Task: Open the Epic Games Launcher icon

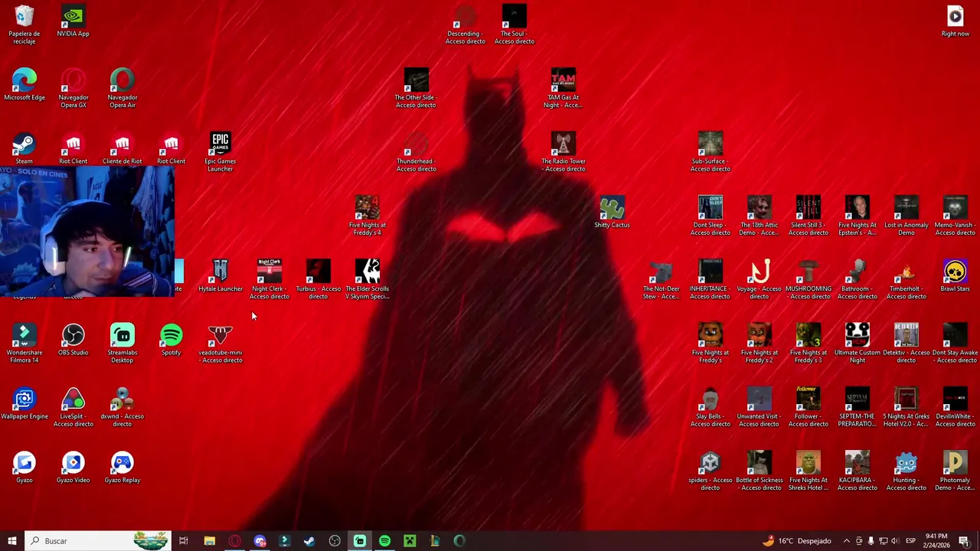Action: tap(220, 152)
